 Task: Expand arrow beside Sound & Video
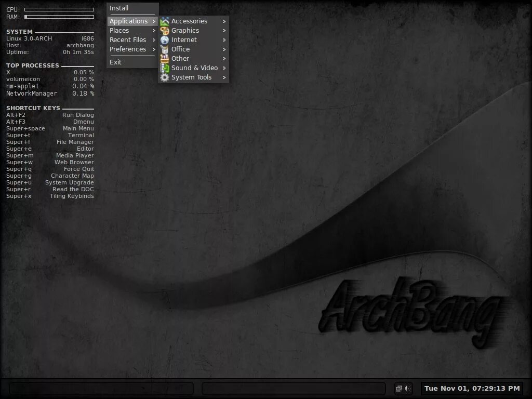(x=224, y=68)
